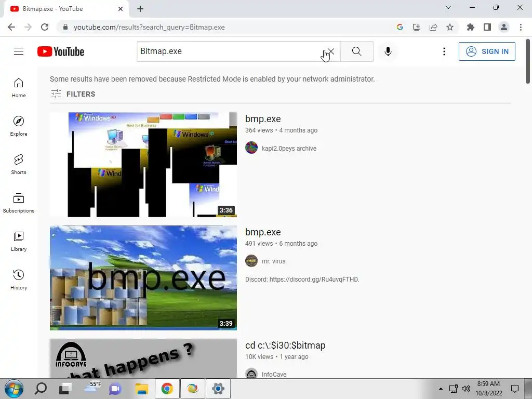
Task: Open the bmp.exe video title with 491 views
Action: (263, 232)
